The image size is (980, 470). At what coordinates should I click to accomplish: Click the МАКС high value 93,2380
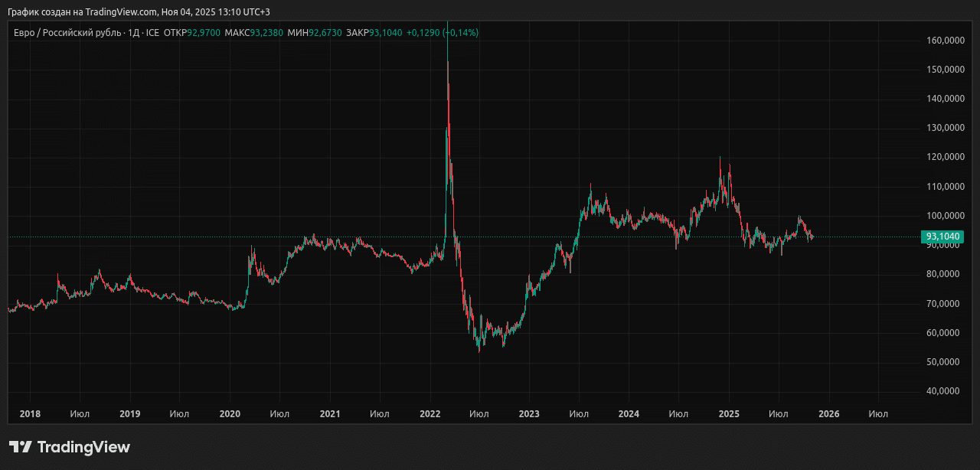click(266, 33)
